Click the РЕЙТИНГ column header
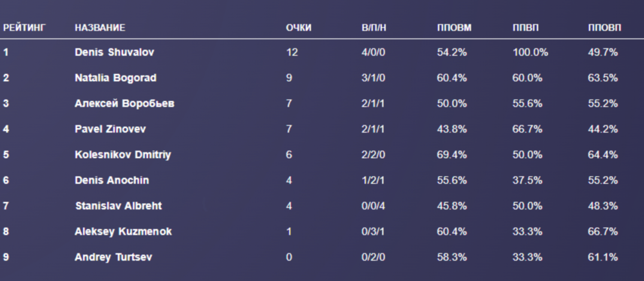This screenshot has width=644, height=281. coord(21,28)
